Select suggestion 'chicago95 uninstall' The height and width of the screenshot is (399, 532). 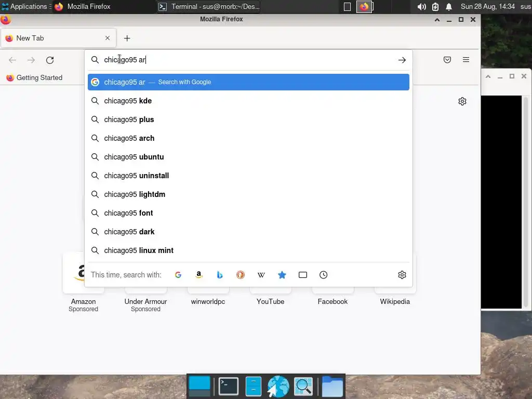pyautogui.click(x=248, y=176)
